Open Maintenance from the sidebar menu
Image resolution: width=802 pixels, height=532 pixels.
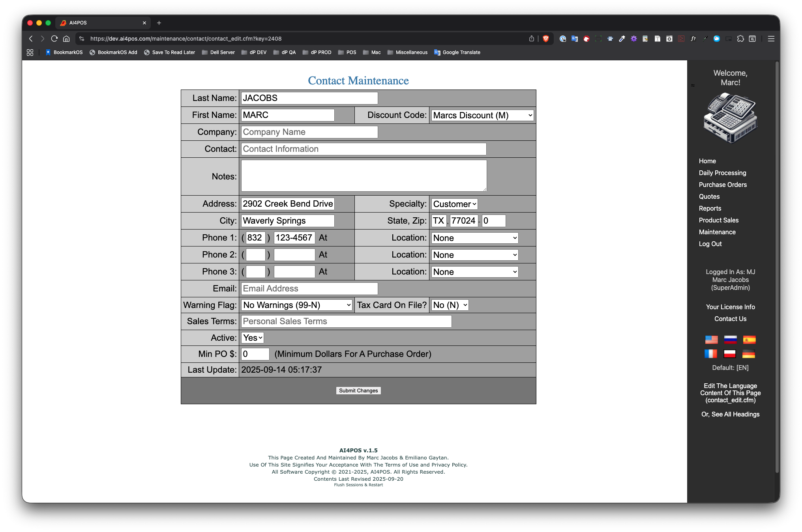pos(717,232)
